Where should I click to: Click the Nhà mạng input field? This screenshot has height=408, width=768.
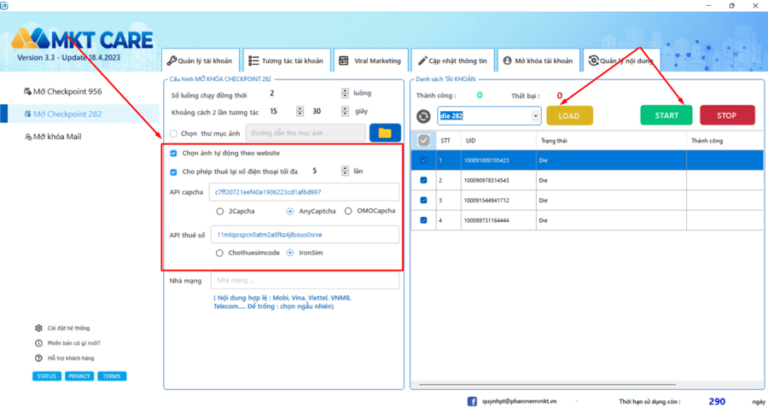tap(305, 281)
